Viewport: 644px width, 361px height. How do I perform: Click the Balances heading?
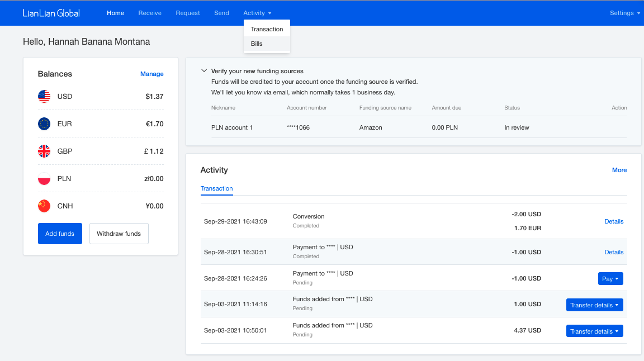(x=55, y=74)
